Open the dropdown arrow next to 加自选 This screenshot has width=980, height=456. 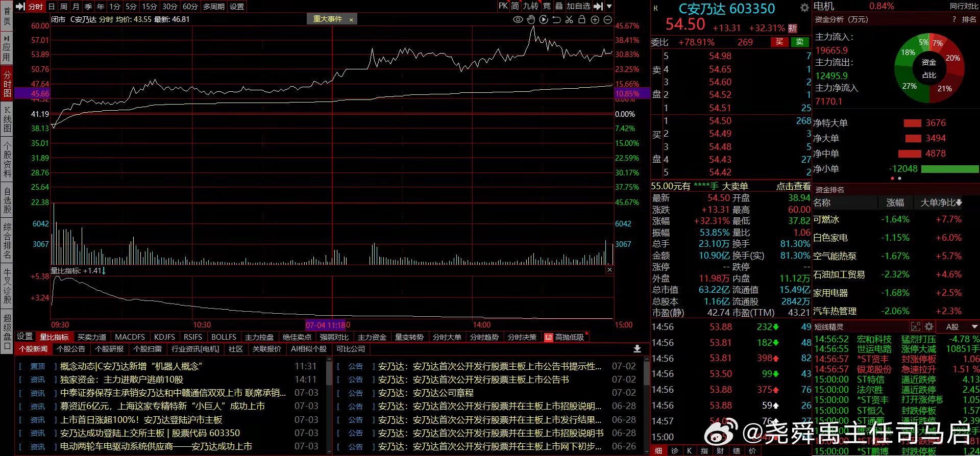tap(609, 6)
